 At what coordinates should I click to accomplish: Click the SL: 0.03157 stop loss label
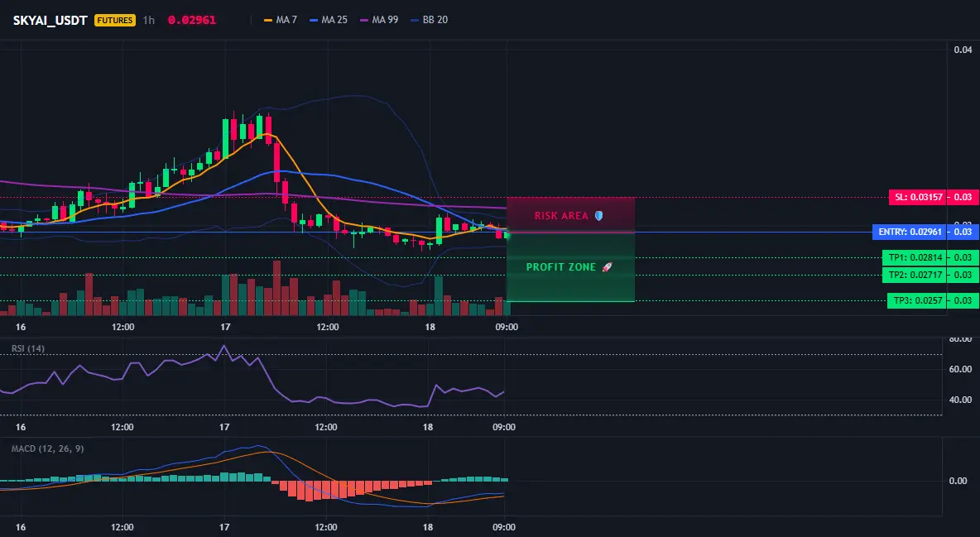click(917, 197)
